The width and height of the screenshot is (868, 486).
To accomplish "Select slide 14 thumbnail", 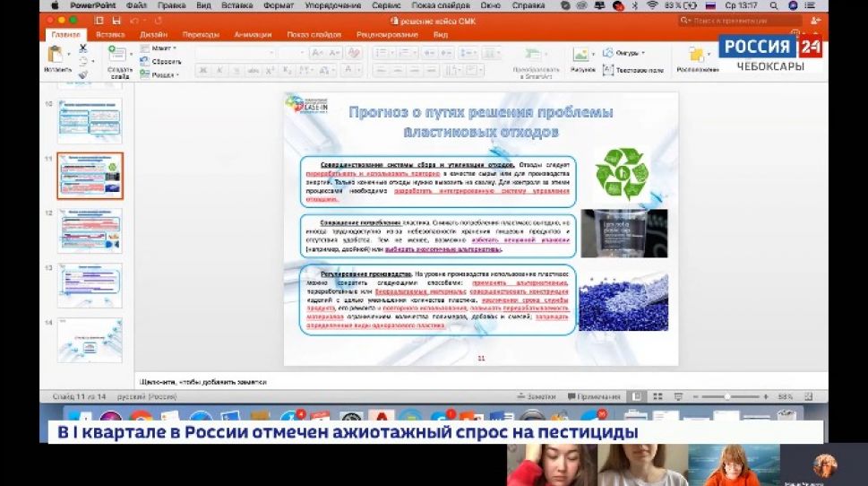I will click(90, 341).
